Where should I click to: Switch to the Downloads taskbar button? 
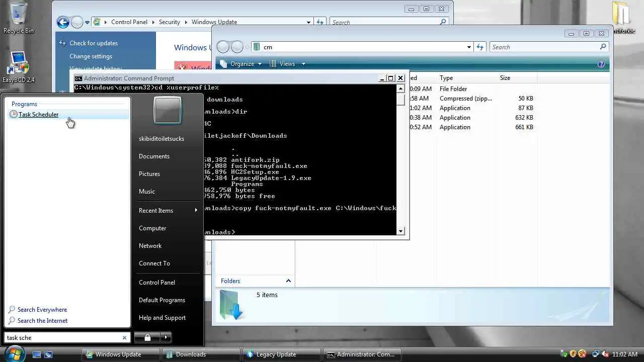click(x=200, y=354)
